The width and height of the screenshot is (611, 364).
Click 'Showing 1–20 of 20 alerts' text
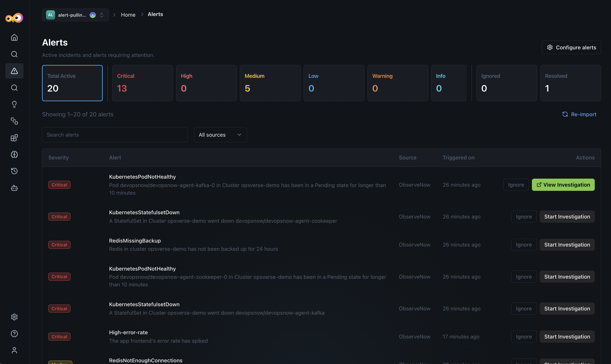point(78,114)
